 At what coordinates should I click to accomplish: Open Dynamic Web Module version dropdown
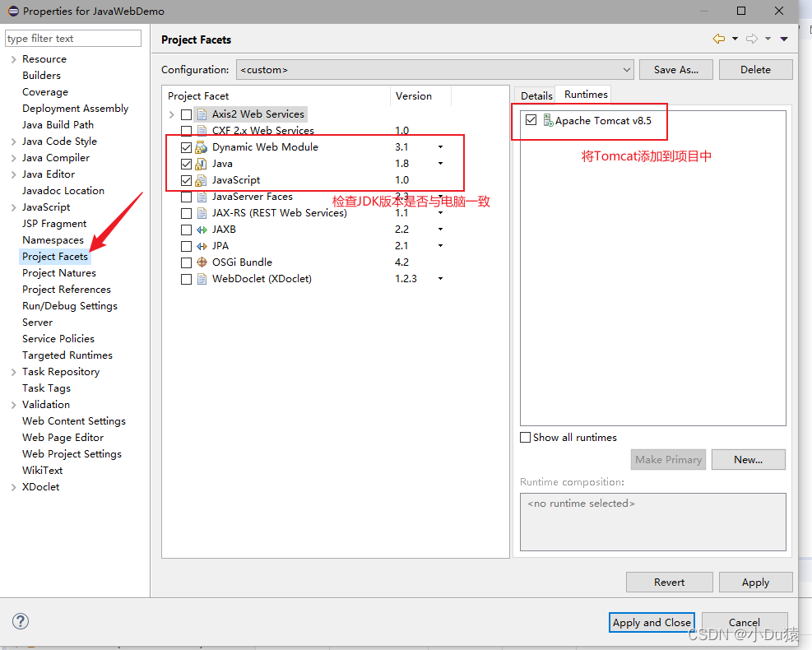click(440, 147)
